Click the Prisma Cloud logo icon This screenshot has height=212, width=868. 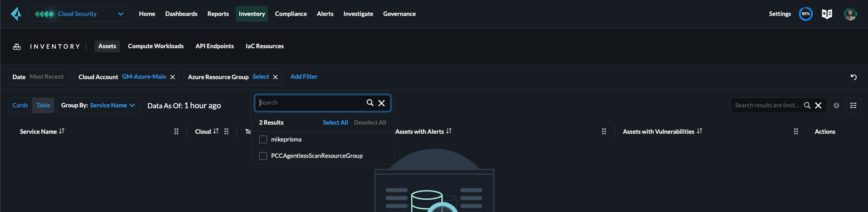coord(16,14)
